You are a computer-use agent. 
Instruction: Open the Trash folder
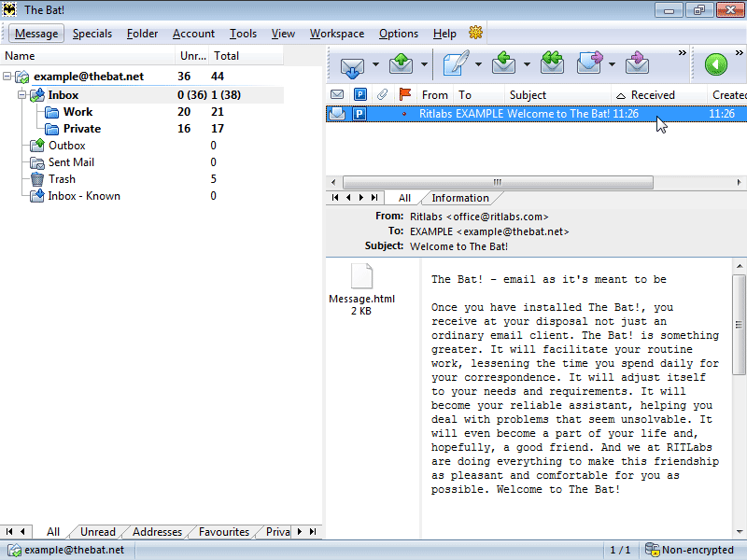[x=62, y=179]
